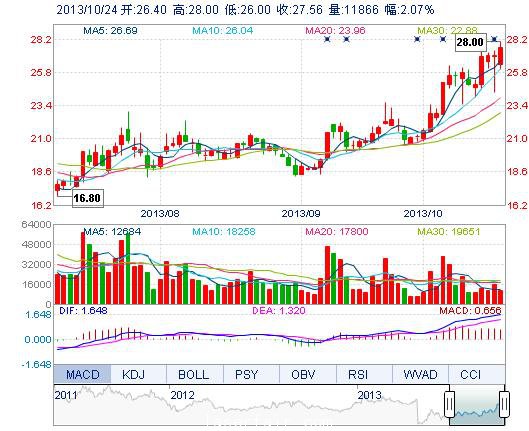Grab the right range slider handle
Viewport: 529px width, 431px height.
tap(504, 404)
